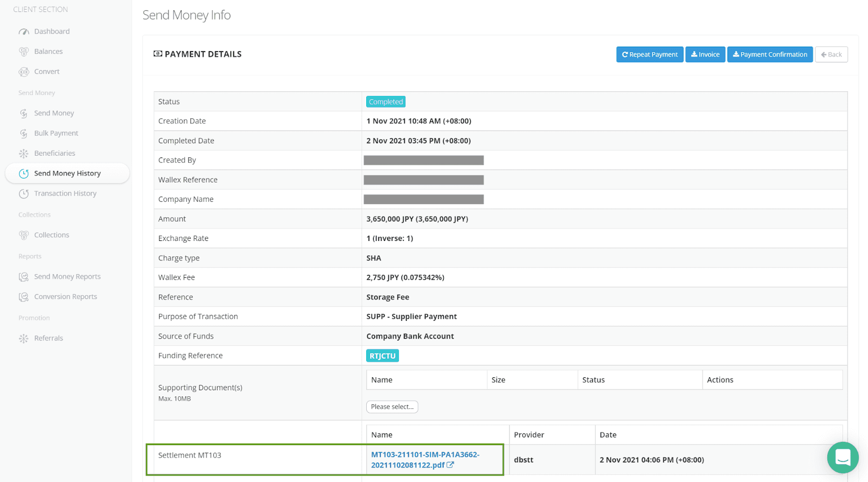
Task: Click the amount '3,650,000 JPY (3,650,000 JPY)'
Action: pyautogui.click(x=417, y=219)
